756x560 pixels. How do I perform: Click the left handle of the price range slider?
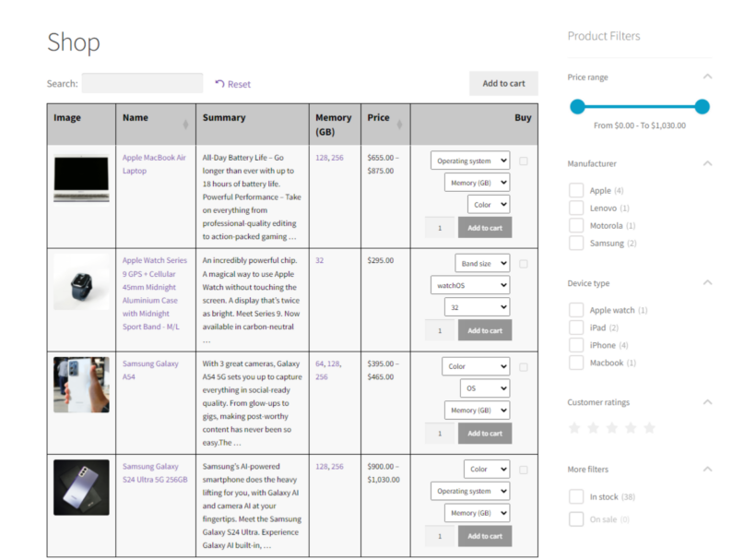tap(577, 107)
